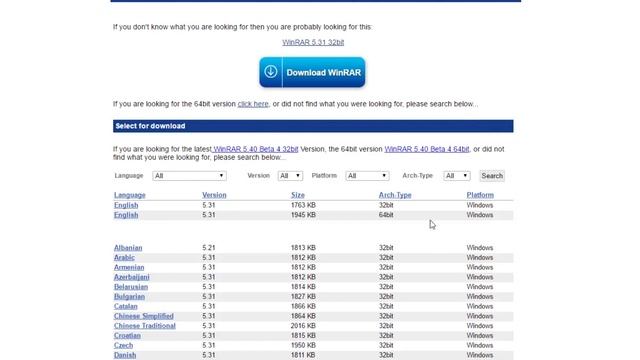Expand the Platform filter dropdown
The width and height of the screenshot is (640, 360).
pos(367,176)
